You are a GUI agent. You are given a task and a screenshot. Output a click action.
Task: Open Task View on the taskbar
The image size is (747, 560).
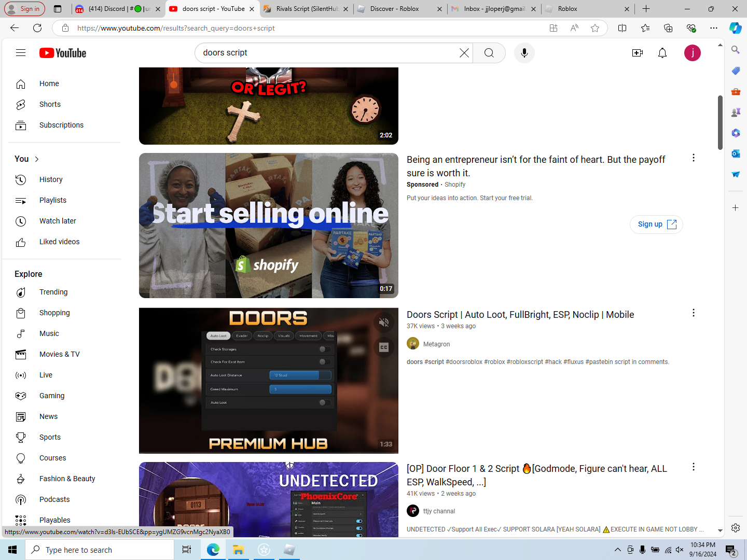pos(187,550)
